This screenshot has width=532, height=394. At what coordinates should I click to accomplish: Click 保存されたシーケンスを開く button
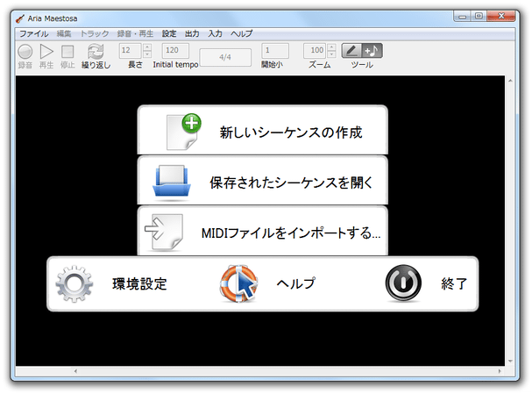(x=262, y=180)
